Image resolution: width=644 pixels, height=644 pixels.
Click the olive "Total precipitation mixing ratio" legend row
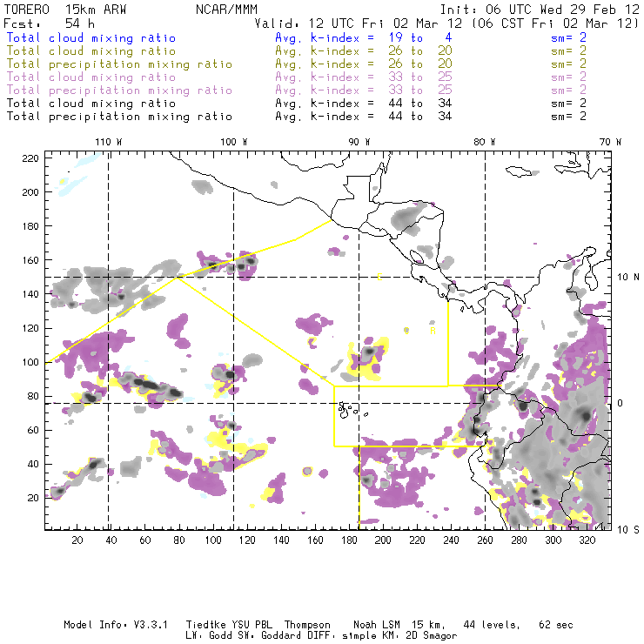(x=119, y=64)
